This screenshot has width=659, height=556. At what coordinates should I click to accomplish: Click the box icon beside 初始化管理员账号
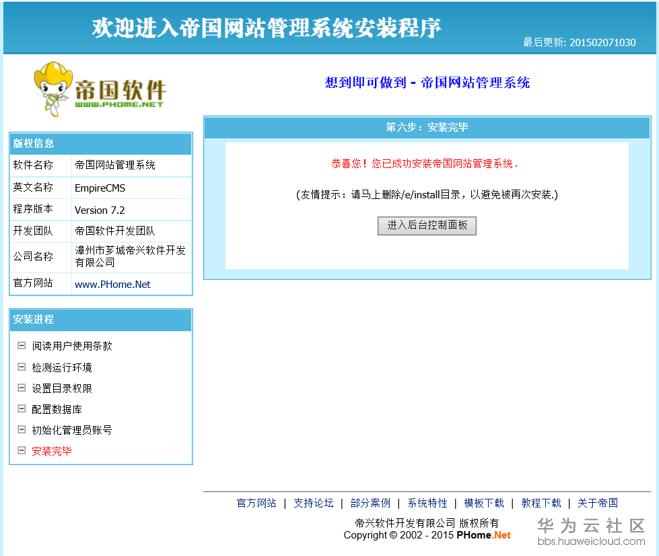(x=21, y=430)
